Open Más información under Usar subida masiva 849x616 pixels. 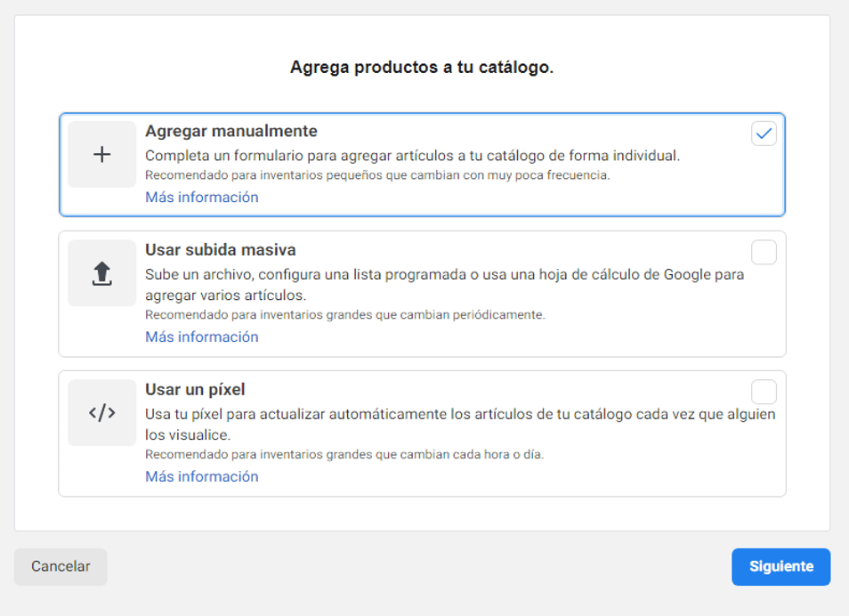[x=202, y=337]
